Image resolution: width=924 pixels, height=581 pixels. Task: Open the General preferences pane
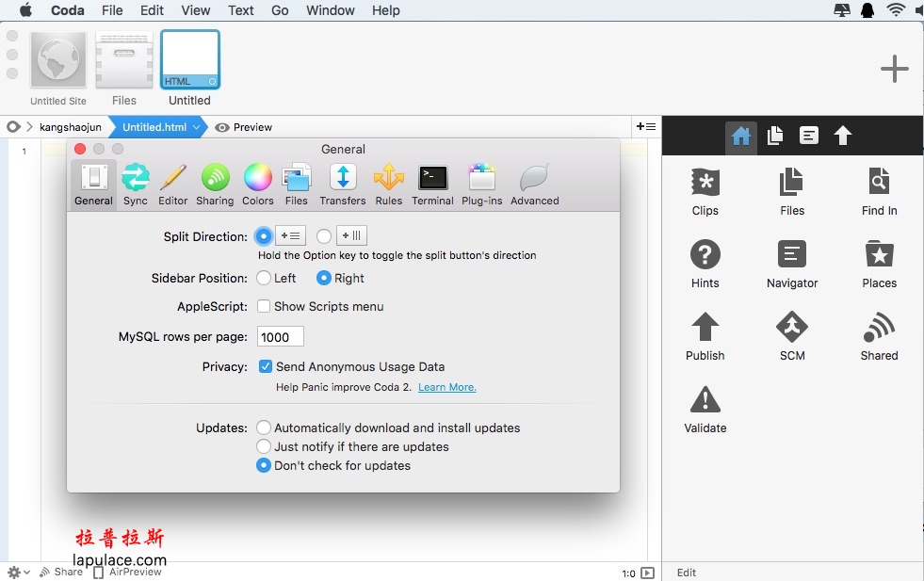tap(93, 185)
